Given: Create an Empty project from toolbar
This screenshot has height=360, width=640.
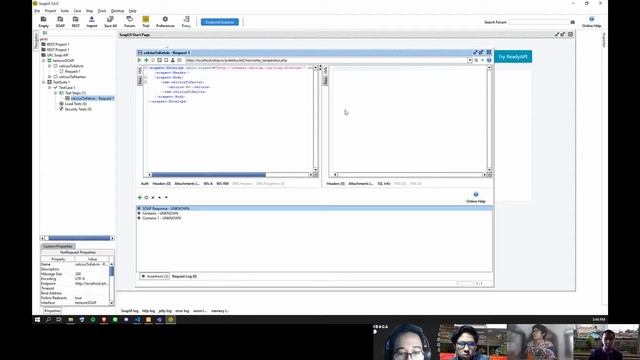Looking at the screenshot, I should pos(43,22).
